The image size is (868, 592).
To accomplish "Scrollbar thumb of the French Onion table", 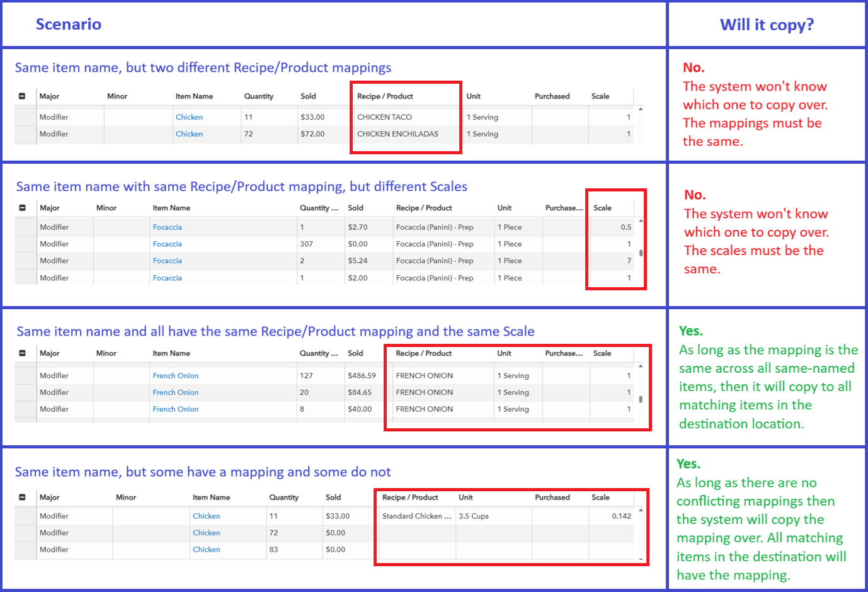I will pyautogui.click(x=641, y=399).
